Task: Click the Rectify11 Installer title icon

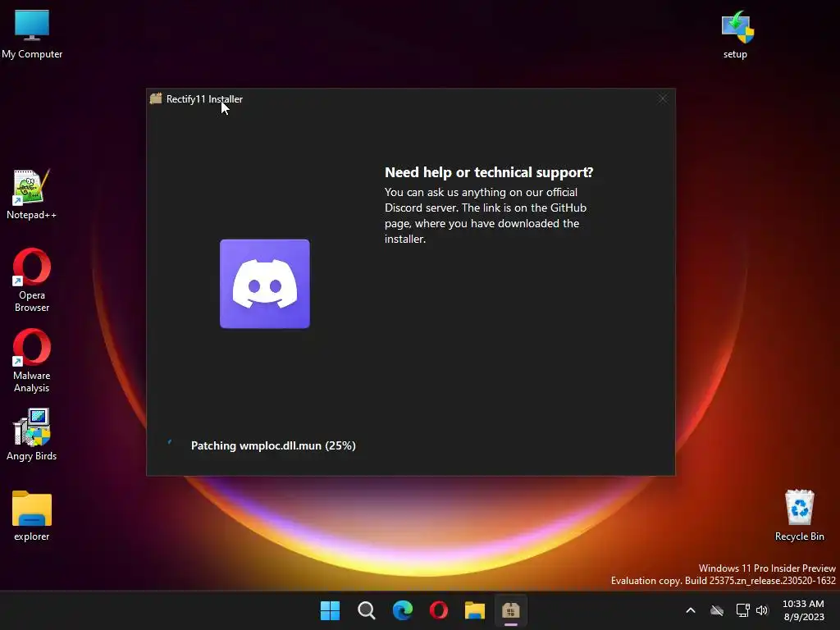Action: (156, 98)
